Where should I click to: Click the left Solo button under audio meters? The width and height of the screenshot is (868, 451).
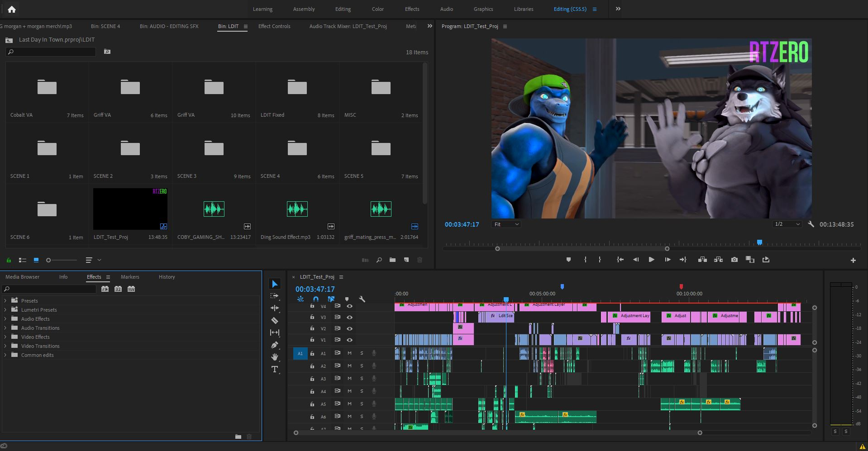pyautogui.click(x=835, y=432)
